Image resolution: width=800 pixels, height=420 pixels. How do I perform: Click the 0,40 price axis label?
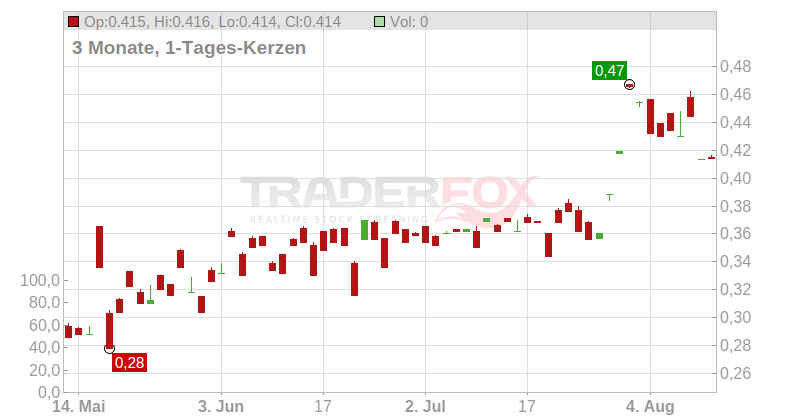pyautogui.click(x=735, y=178)
